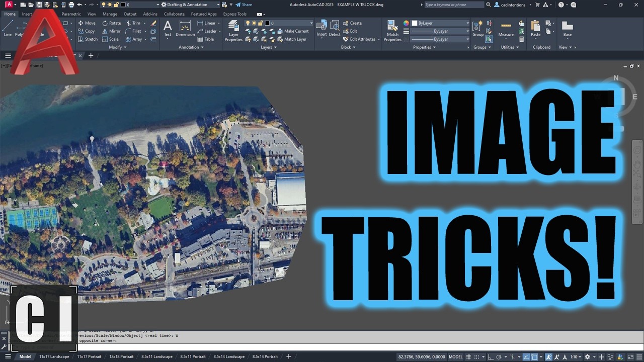This screenshot has height=362, width=644.
Task: Click the Insert block icon
Action: (x=321, y=28)
